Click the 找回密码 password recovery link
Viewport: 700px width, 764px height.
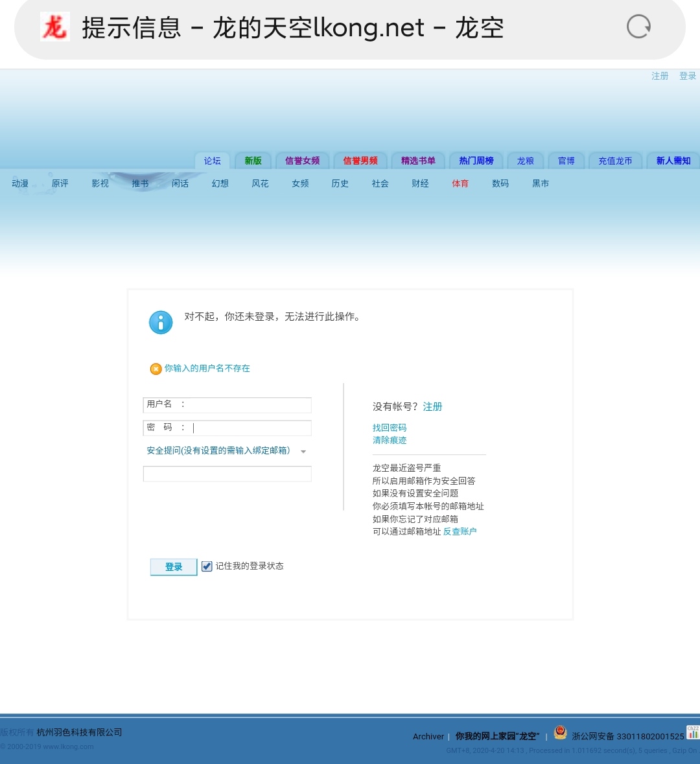pyautogui.click(x=390, y=428)
